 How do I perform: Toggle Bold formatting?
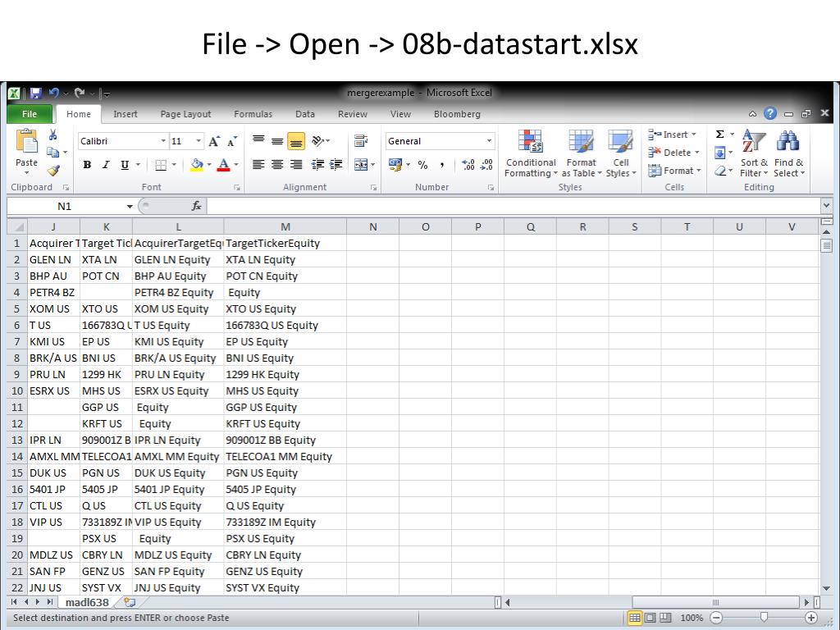(87, 165)
